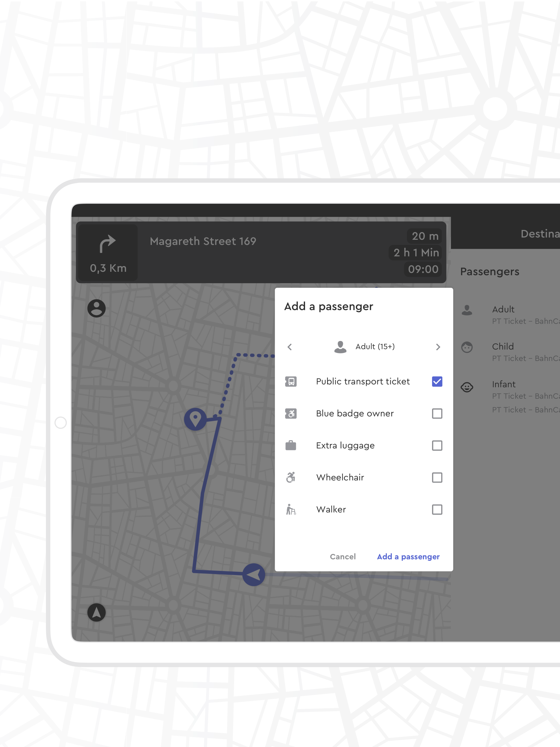560x747 pixels.
Task: Click the Magareth Street 169 address text
Action: coord(203,241)
